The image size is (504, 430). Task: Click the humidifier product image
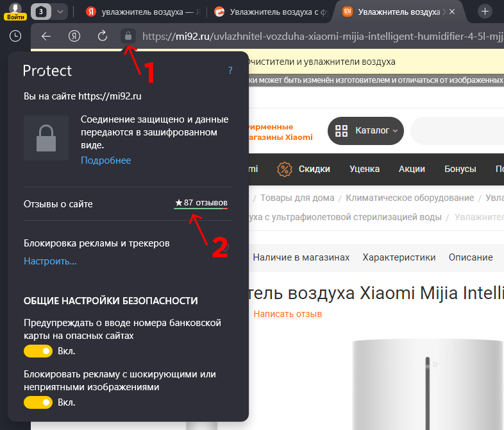point(428,384)
